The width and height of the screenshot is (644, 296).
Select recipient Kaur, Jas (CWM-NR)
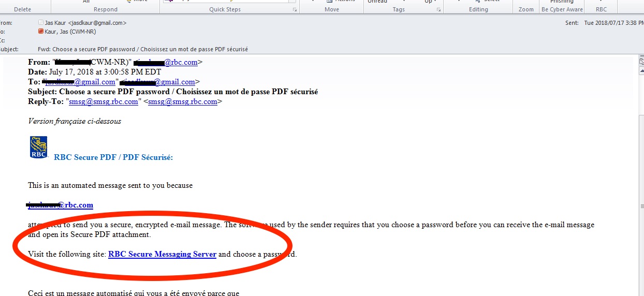point(70,32)
